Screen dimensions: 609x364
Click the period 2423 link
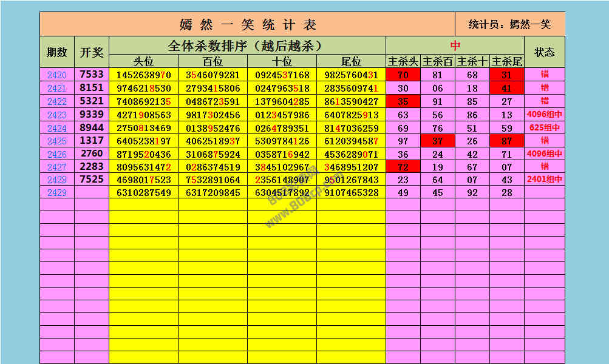click(57, 115)
